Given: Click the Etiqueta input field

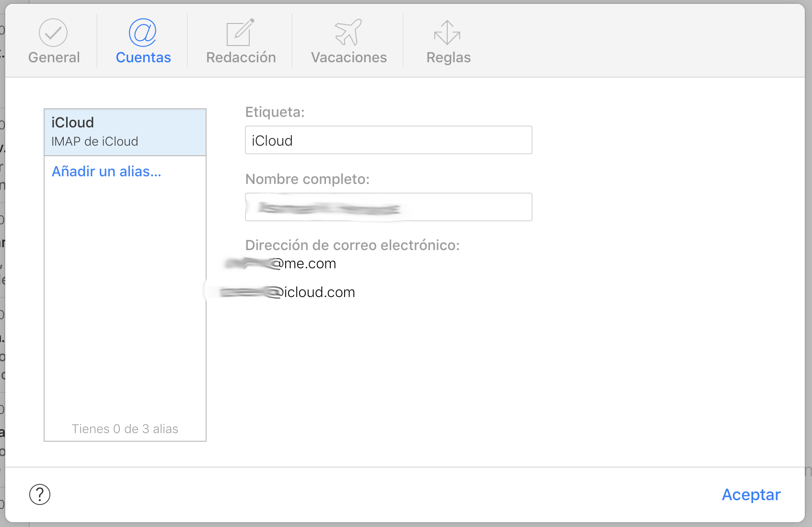Looking at the screenshot, I should (389, 140).
